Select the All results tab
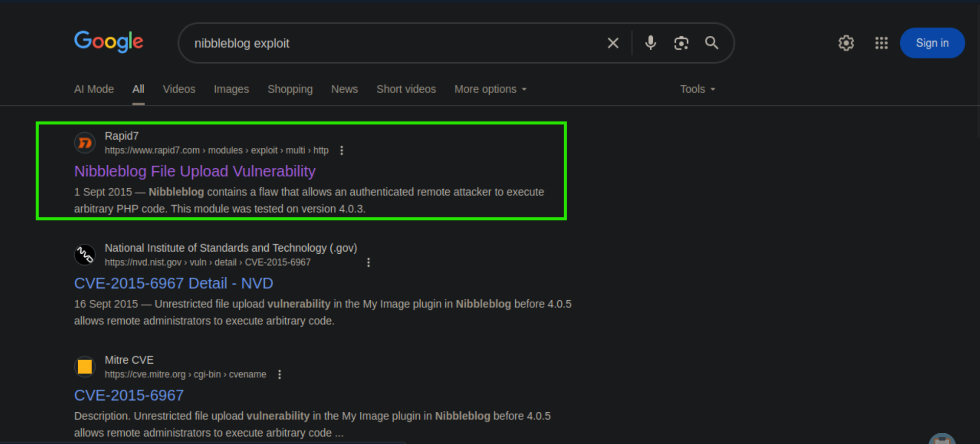The width and height of the screenshot is (980, 444). (x=138, y=89)
